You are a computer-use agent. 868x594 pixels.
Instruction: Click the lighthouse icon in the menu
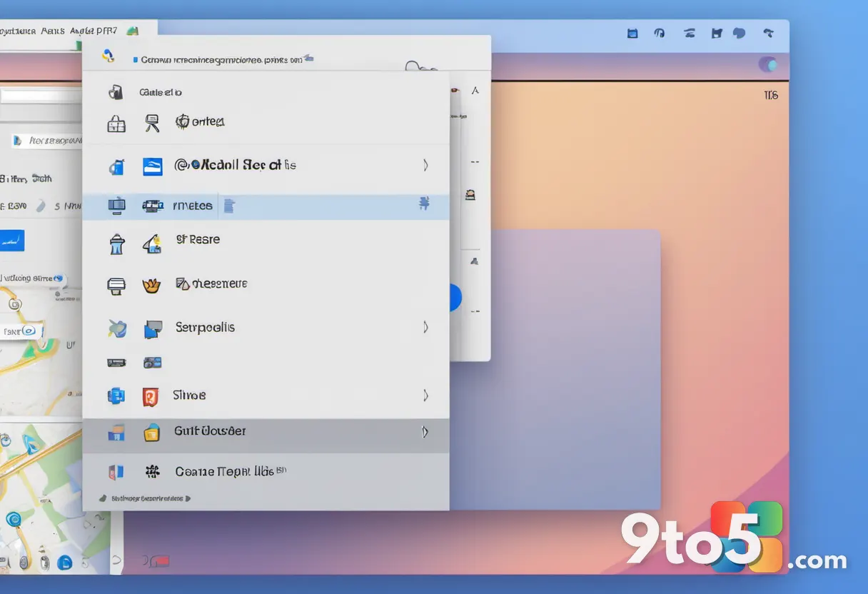point(116,245)
